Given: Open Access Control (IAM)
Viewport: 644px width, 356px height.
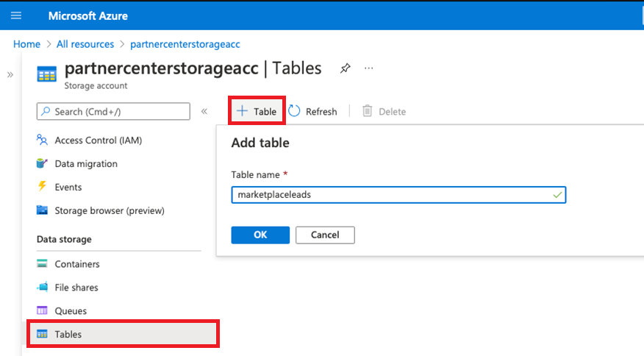Looking at the screenshot, I should [99, 140].
